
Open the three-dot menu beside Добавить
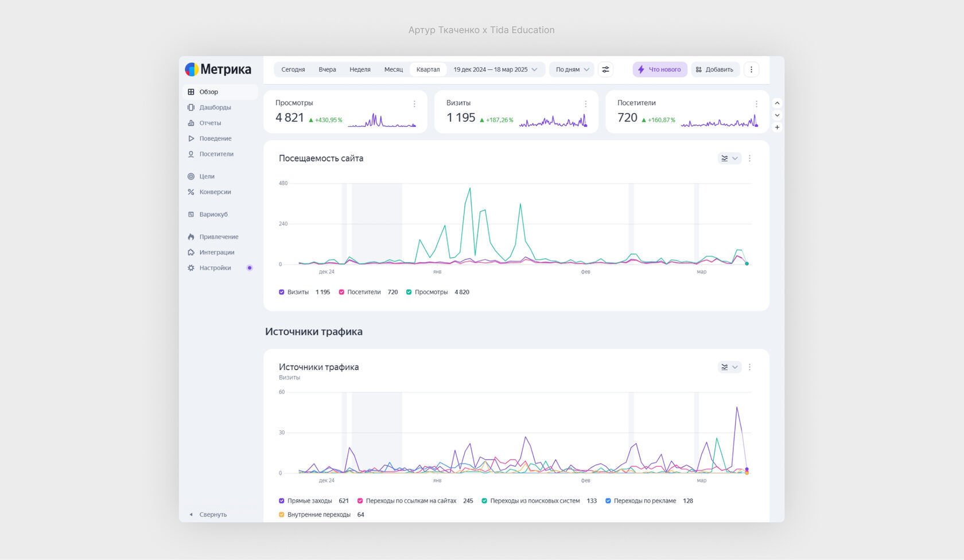coord(751,69)
